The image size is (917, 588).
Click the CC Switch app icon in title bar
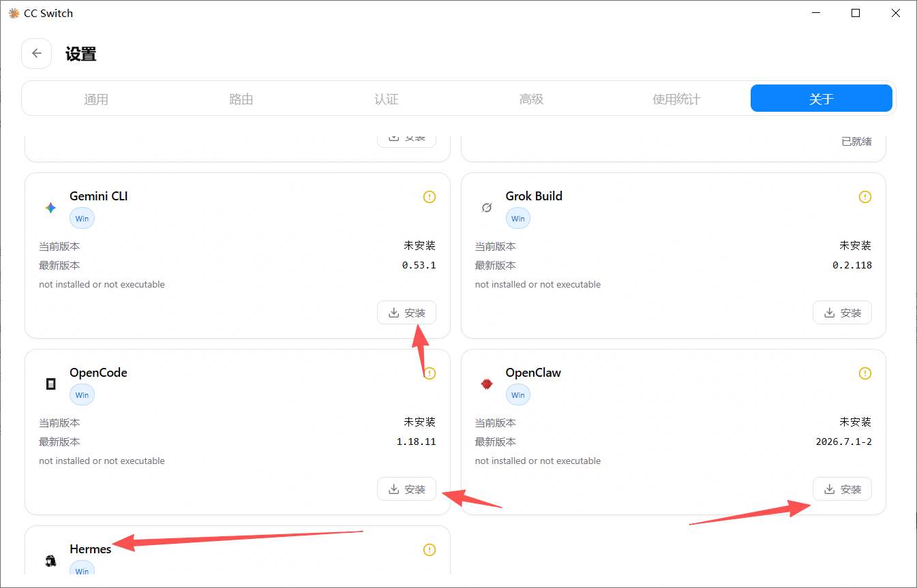[x=14, y=13]
